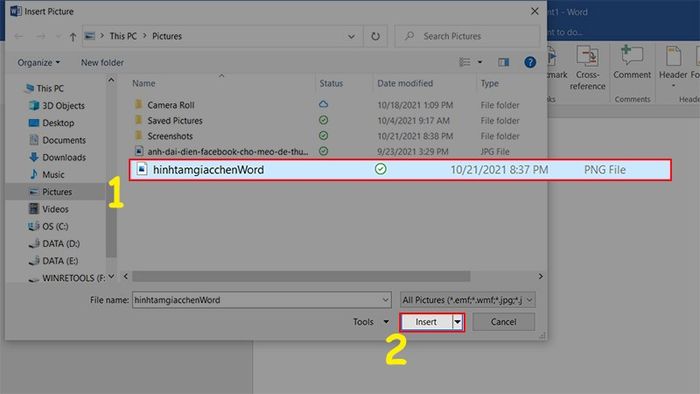
Task: Click the Cross-reference icon in ribbon
Action: pyautogui.click(x=587, y=57)
